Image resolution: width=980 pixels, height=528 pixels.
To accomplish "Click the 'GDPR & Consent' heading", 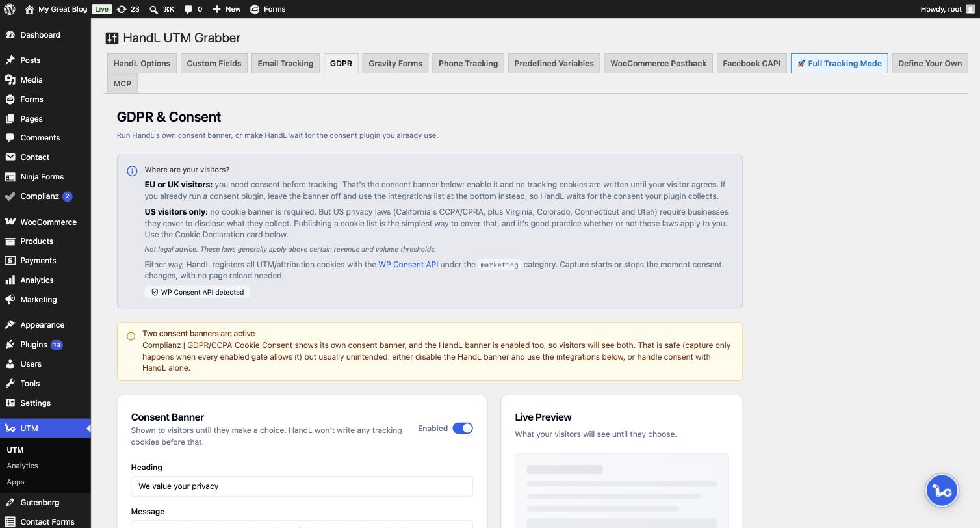I will 169,117.
